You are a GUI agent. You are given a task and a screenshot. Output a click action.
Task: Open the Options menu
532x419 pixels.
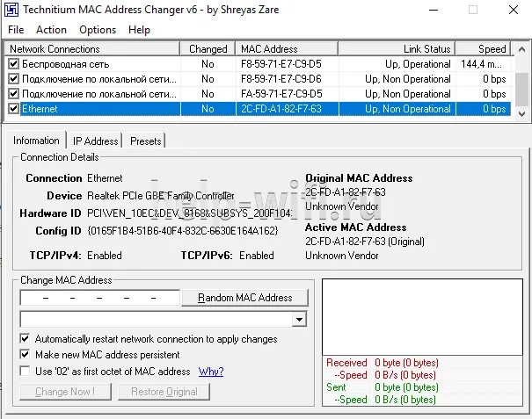98,30
